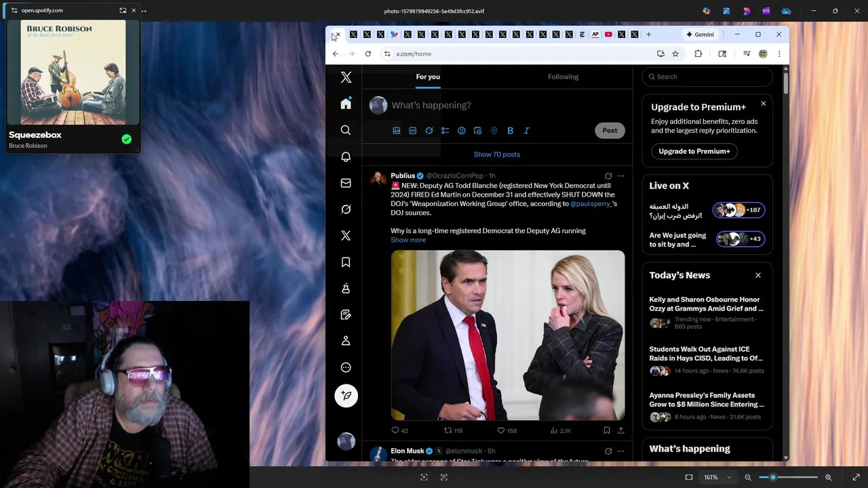Repost the Publius post
This screenshot has height=488, width=868.
click(x=453, y=430)
